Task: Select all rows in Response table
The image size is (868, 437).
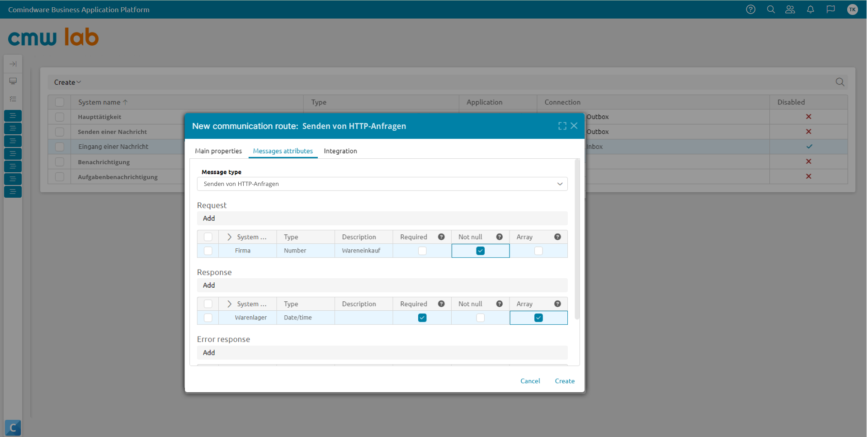Action: pos(208,304)
